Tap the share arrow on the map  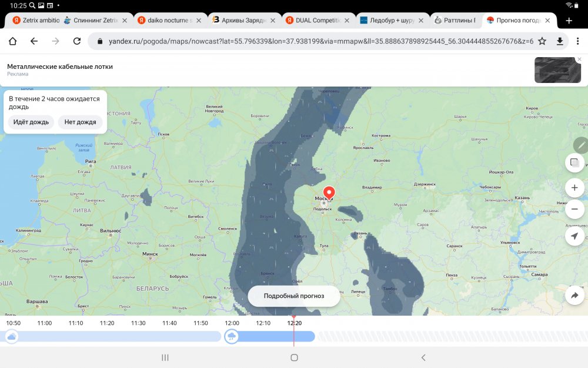574,296
